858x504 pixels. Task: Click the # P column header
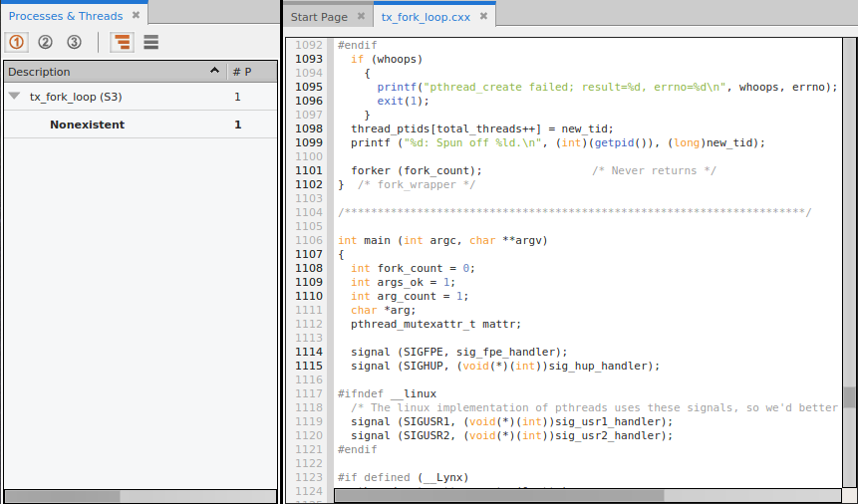pos(241,72)
